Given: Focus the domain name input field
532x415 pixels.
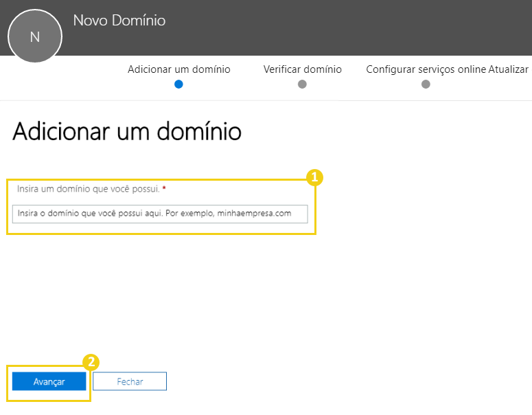Looking at the screenshot, I should (x=160, y=214).
